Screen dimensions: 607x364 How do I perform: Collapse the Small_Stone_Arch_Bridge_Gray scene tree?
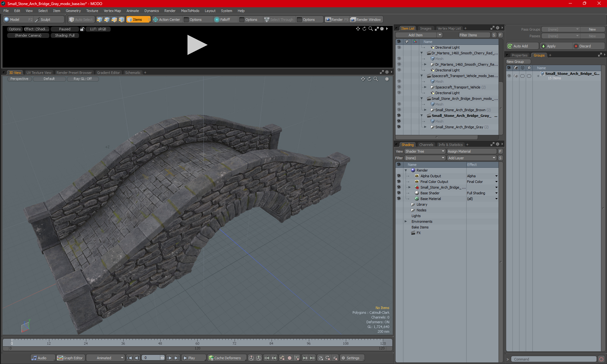(x=422, y=116)
